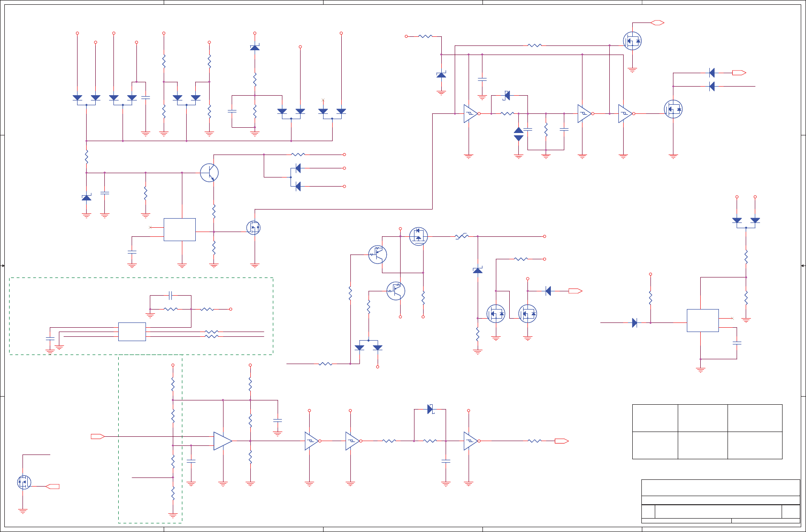Select the right MOSFET of the middle side-by-side pair
806x532 pixels.
(x=527, y=314)
